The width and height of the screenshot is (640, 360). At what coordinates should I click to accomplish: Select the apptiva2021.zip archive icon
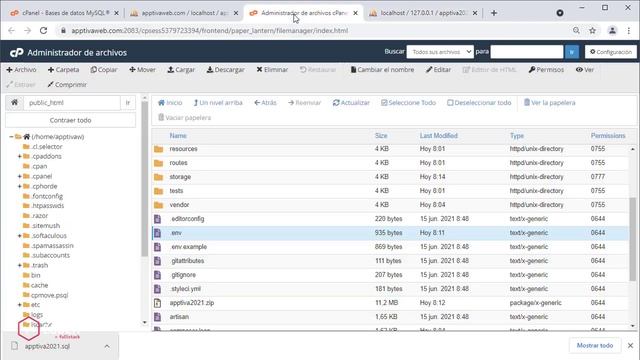point(157,303)
